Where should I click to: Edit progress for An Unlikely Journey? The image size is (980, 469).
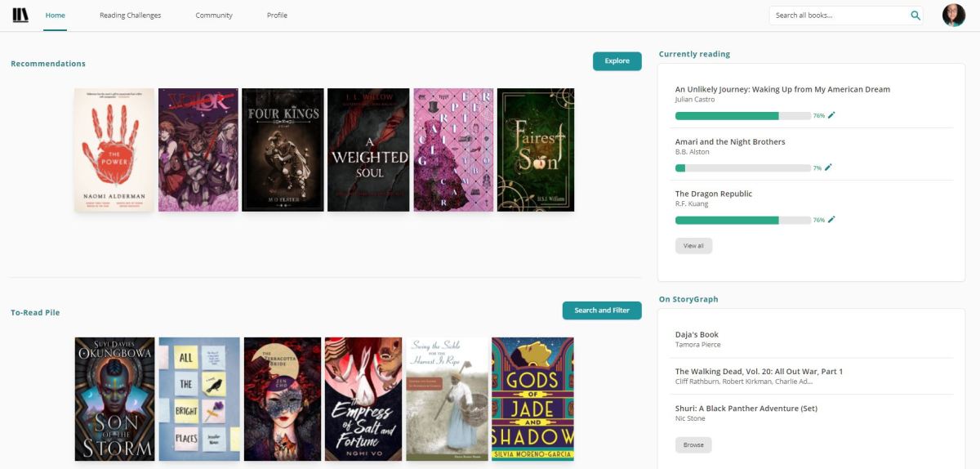click(831, 116)
